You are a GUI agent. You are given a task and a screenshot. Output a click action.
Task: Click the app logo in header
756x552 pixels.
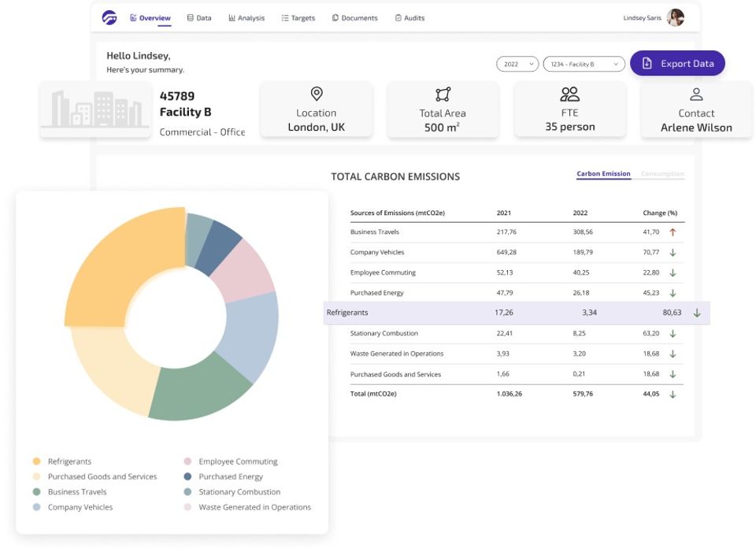[x=109, y=18]
